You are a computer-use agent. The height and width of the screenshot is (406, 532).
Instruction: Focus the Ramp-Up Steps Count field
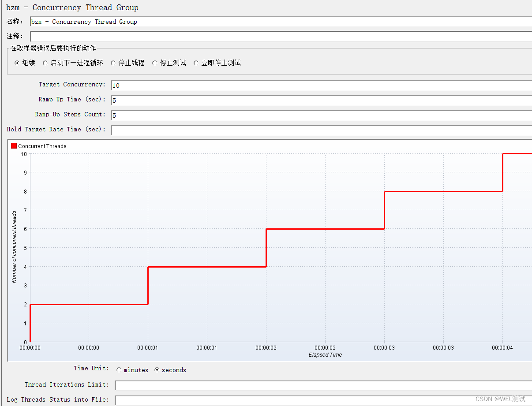[322, 115]
